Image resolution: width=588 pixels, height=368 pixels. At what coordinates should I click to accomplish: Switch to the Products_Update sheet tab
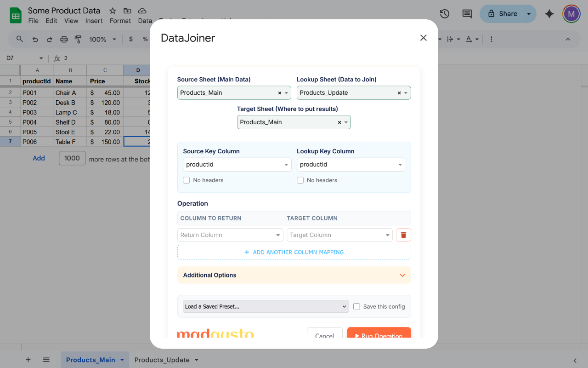[162, 360]
